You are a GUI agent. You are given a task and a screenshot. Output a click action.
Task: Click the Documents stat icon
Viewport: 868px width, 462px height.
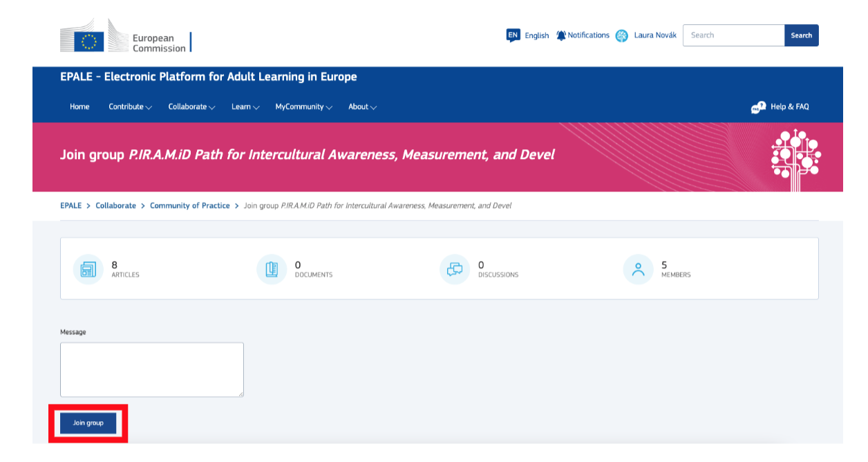point(272,269)
